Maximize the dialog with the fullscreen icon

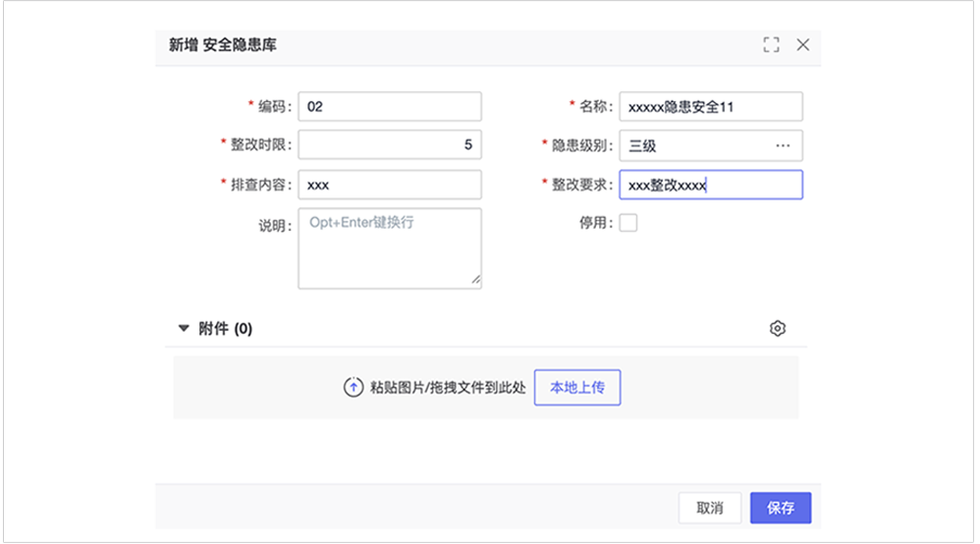[x=771, y=44]
